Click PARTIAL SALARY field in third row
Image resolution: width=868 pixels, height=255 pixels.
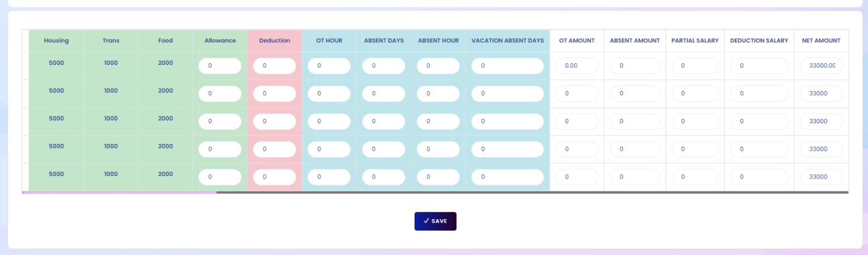pos(695,121)
